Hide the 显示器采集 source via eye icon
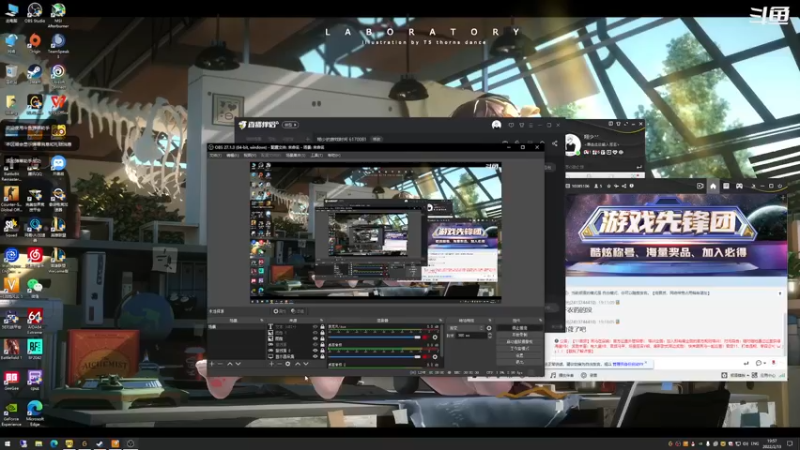 coord(316,357)
